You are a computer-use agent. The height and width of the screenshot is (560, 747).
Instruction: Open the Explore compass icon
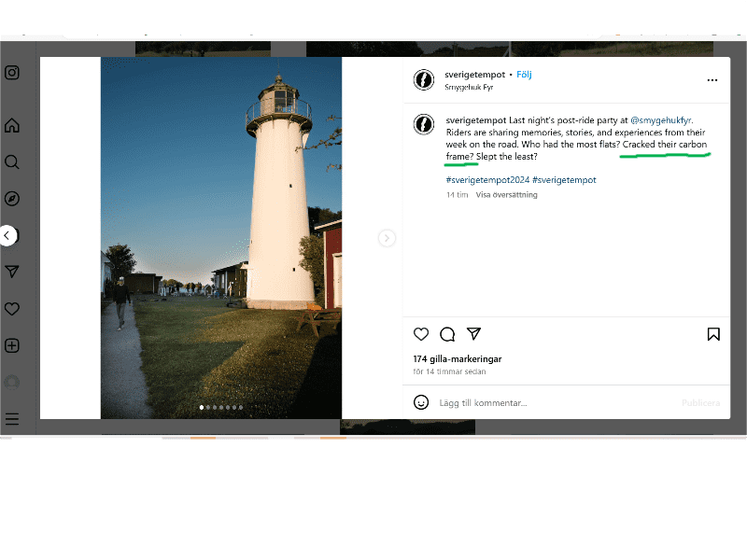coord(12,199)
